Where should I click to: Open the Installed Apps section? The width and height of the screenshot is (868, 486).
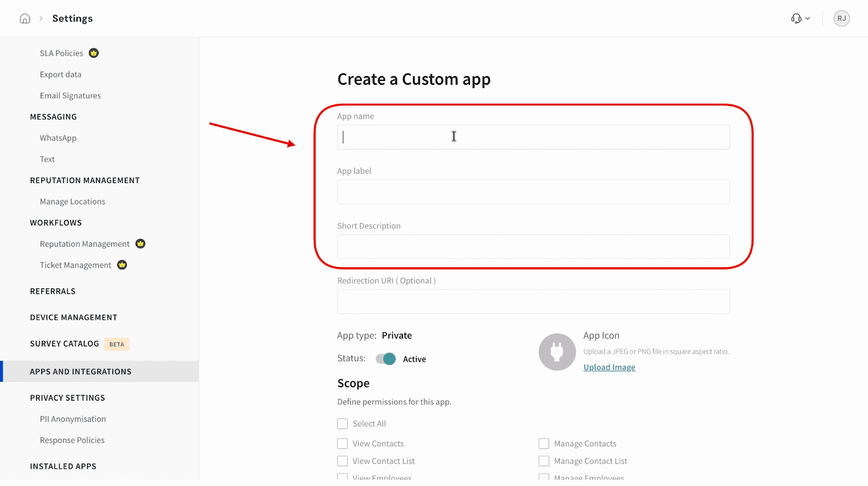pyautogui.click(x=63, y=466)
